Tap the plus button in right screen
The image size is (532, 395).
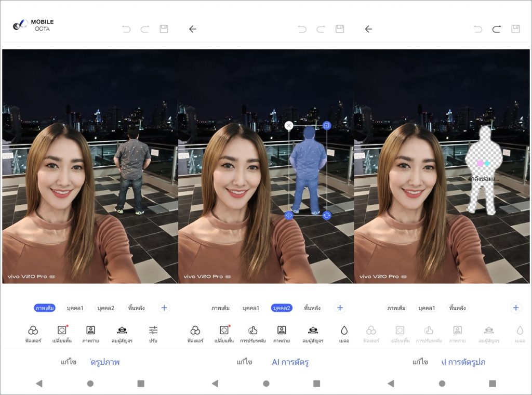(516, 308)
